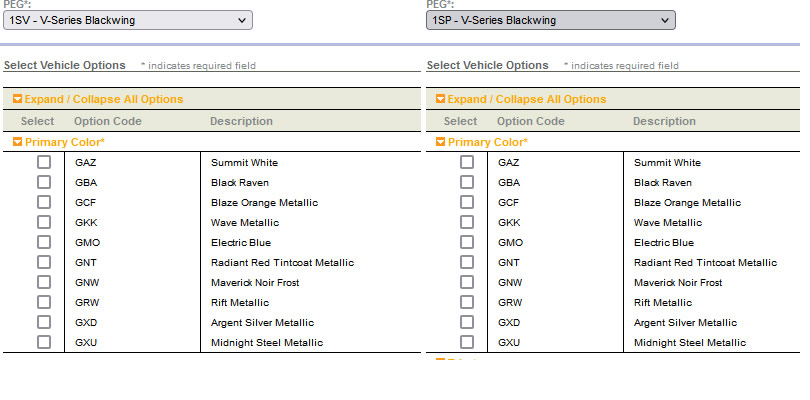
Task: Enable Electric Blue GMO checkbox in 1SP panel
Action: point(467,242)
